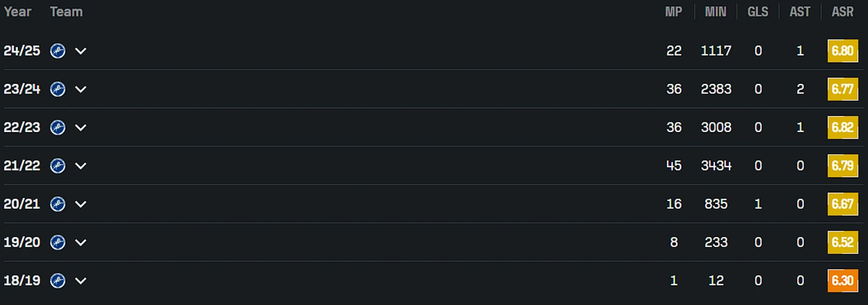Show details for the 20/21 season
The width and height of the screenshot is (868, 305).
[81, 204]
